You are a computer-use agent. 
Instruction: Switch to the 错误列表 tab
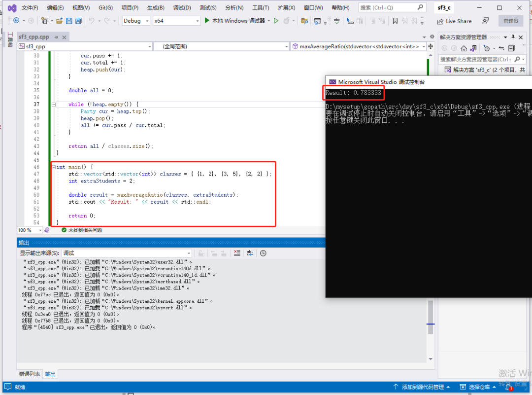29,374
